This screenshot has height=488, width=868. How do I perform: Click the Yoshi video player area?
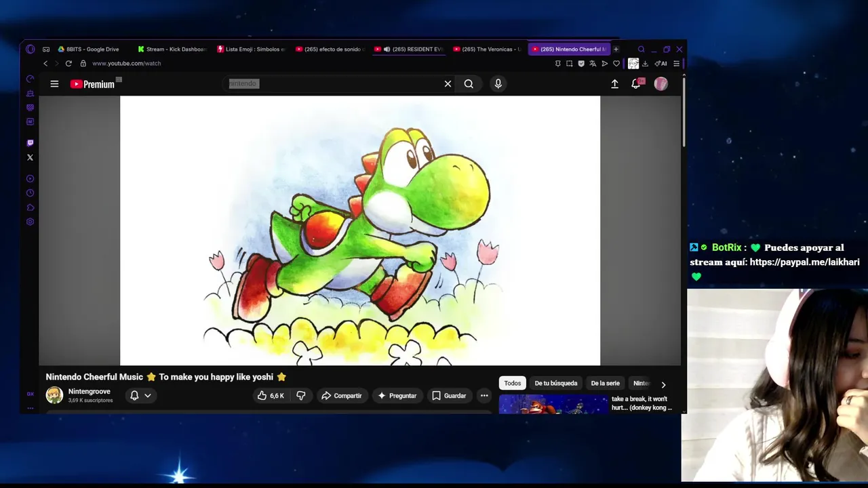click(360, 230)
